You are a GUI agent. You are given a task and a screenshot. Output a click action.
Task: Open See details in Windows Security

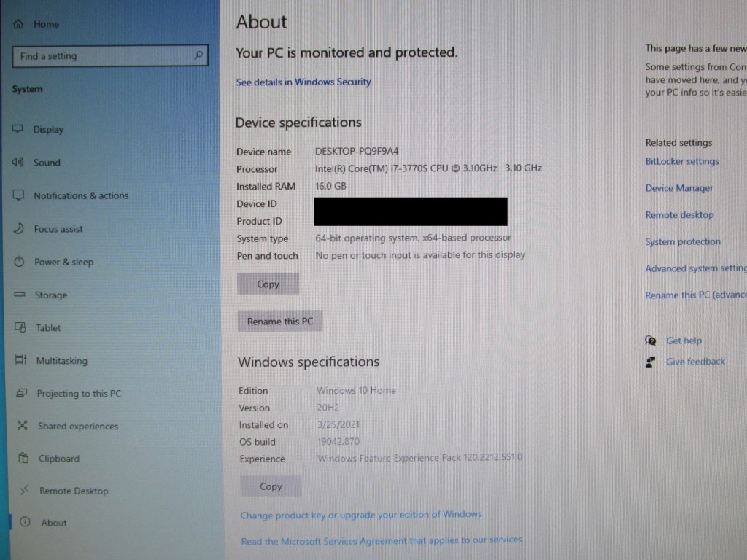pyautogui.click(x=303, y=82)
